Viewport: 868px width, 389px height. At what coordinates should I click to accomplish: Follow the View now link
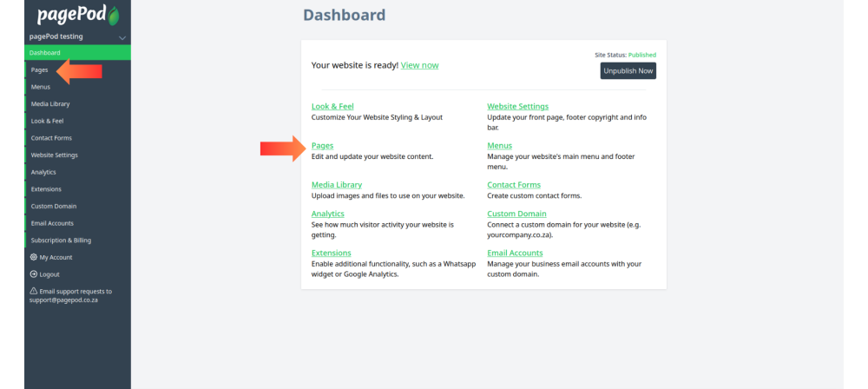click(x=419, y=65)
